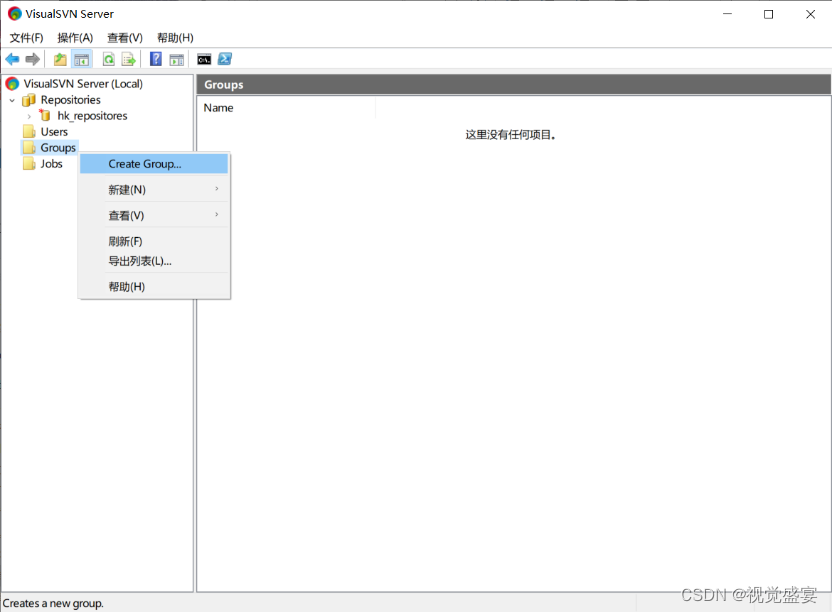Open the 文件(F) menu in menu bar
This screenshot has height=613, width=833.
click(x=26, y=38)
